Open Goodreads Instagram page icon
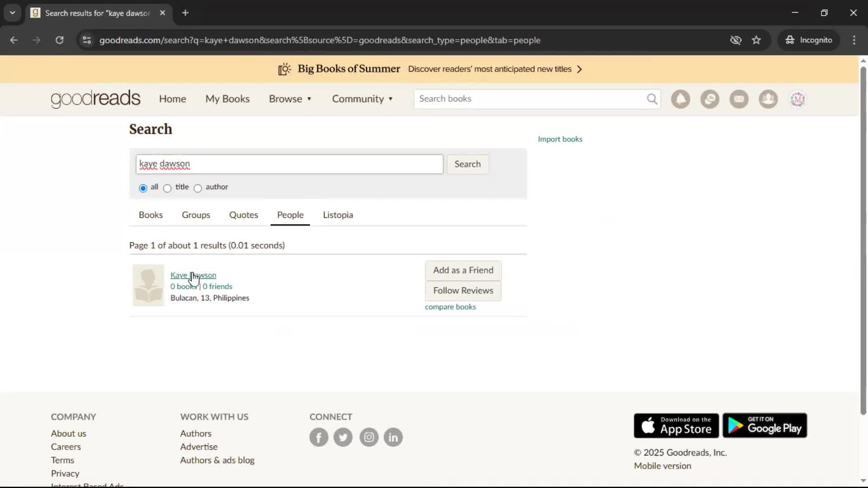Viewport: 868px width, 488px height. coord(369,437)
